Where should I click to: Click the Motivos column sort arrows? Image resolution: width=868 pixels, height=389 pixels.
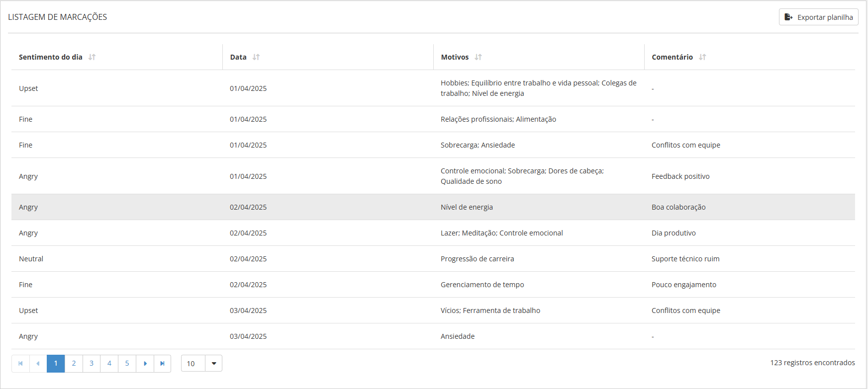click(x=478, y=57)
